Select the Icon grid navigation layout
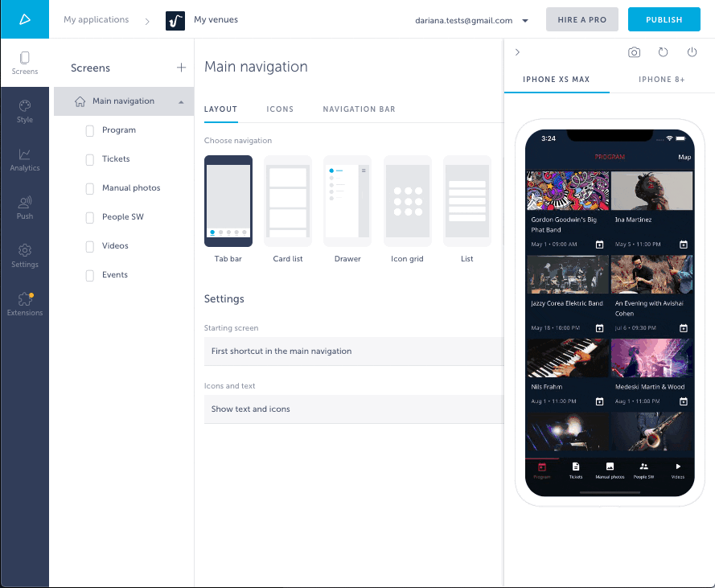Viewport: 715px width, 588px height. (407, 201)
